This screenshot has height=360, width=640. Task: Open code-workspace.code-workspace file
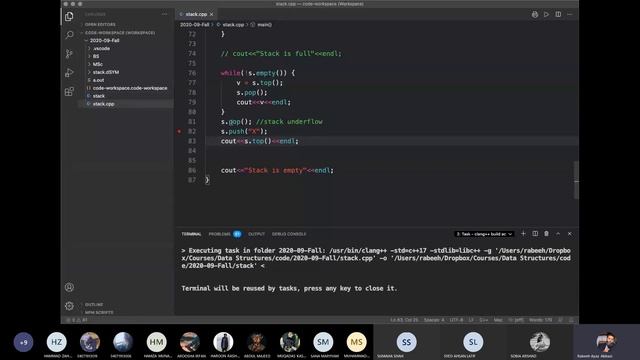tap(130, 88)
